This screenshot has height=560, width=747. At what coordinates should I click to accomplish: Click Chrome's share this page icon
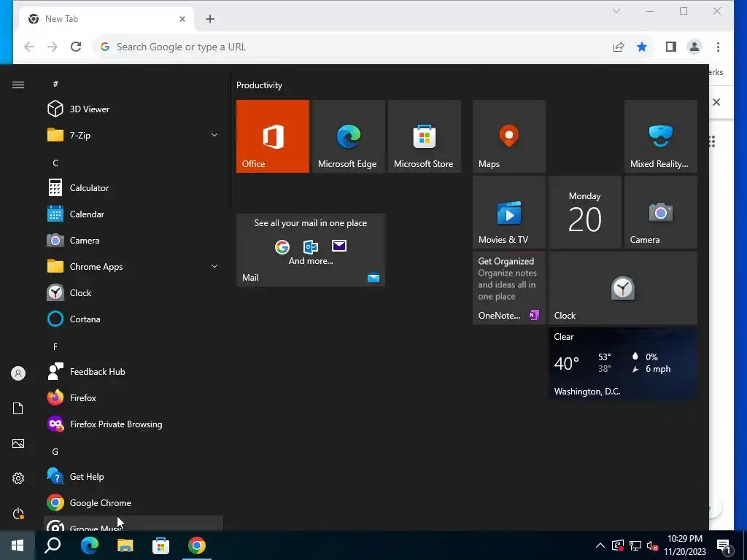619,47
